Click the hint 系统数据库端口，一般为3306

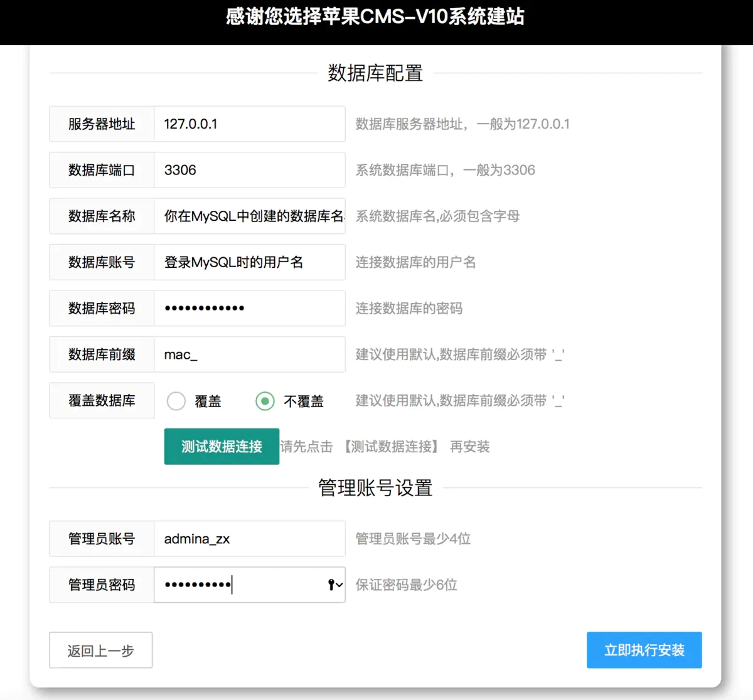[x=446, y=170]
